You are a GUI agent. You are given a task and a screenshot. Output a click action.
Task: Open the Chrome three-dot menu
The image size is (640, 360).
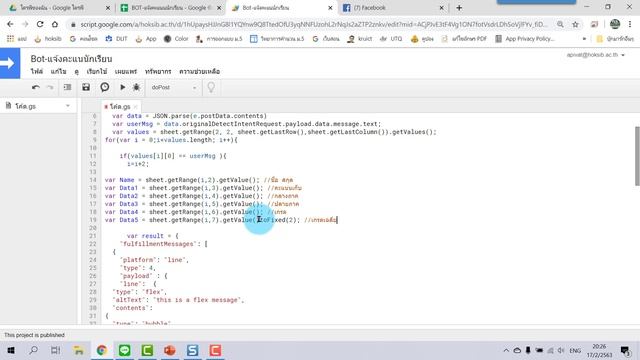[630, 24]
